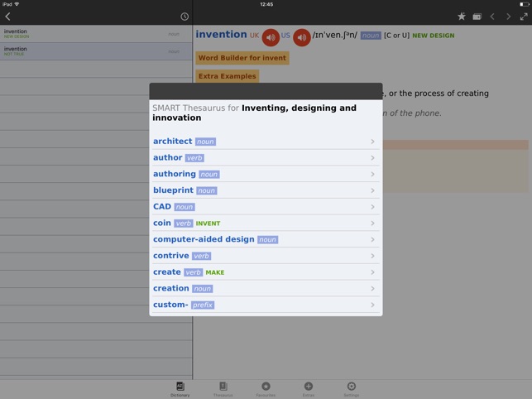Screen dimensions: 532x399
Task: Go to next entry arrow
Action: point(508,17)
